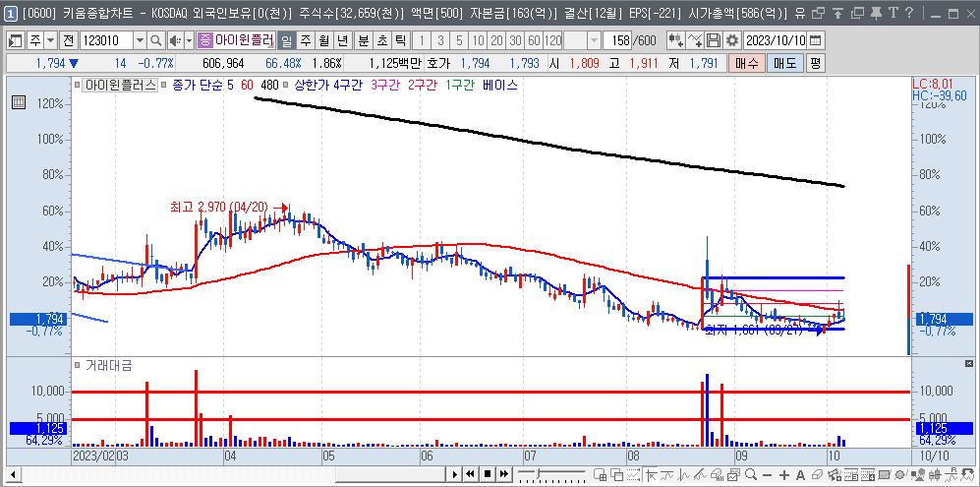The width and height of the screenshot is (980, 487).
Task: Open the chart settings gear icon
Action: 731,40
